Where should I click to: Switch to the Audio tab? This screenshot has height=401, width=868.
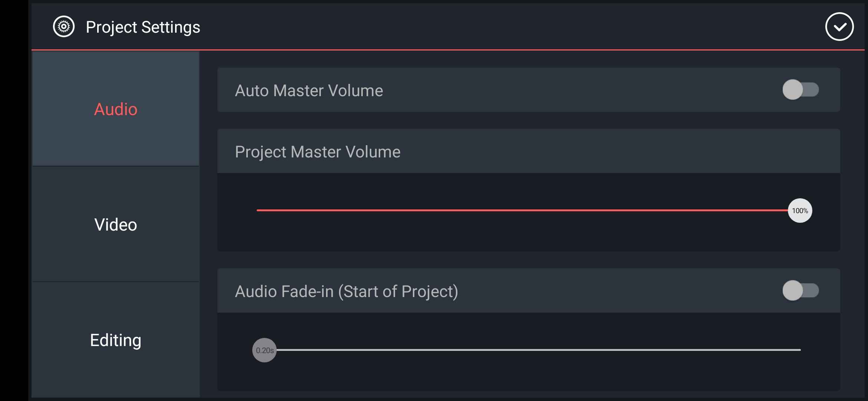pos(116,109)
